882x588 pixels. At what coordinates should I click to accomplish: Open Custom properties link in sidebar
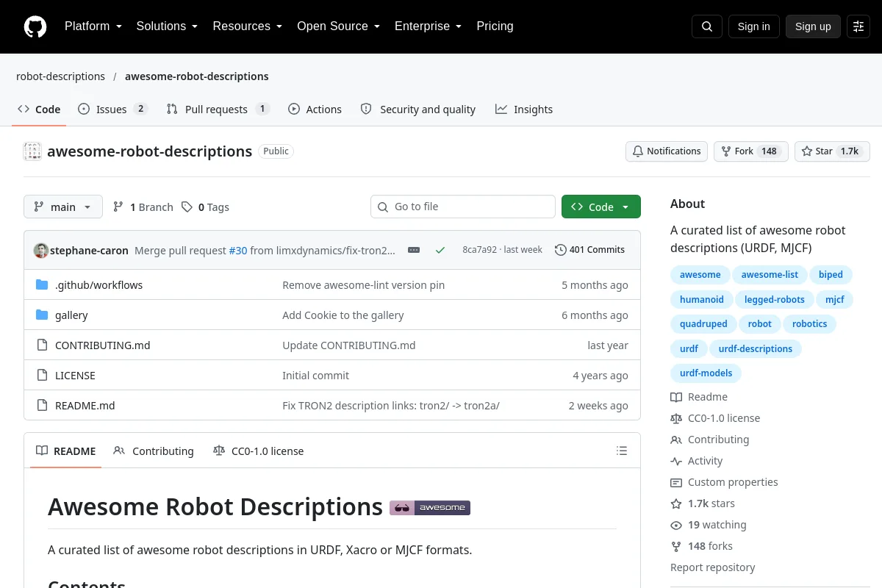coord(724,482)
